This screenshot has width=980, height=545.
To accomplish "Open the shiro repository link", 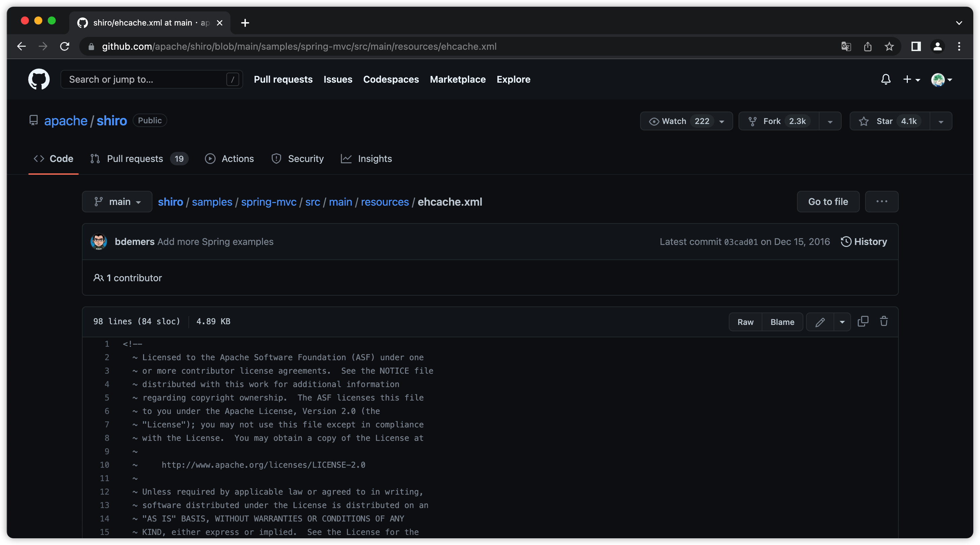I will tap(112, 121).
